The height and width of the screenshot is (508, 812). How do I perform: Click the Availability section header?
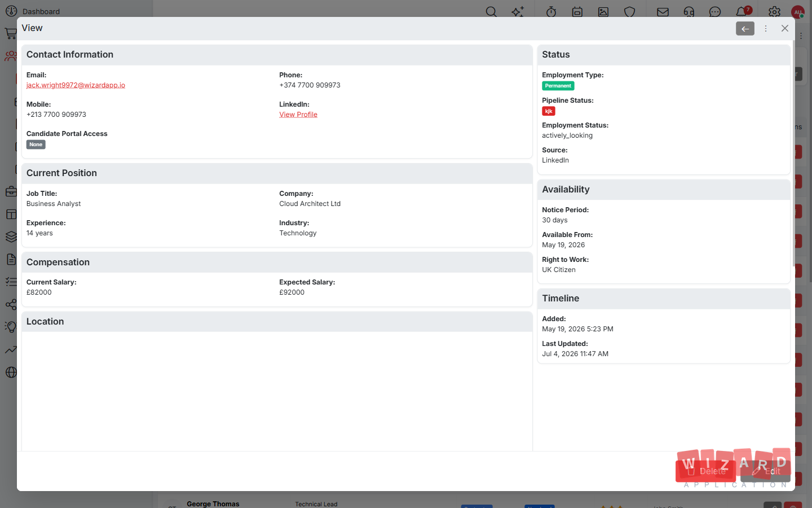click(x=664, y=190)
